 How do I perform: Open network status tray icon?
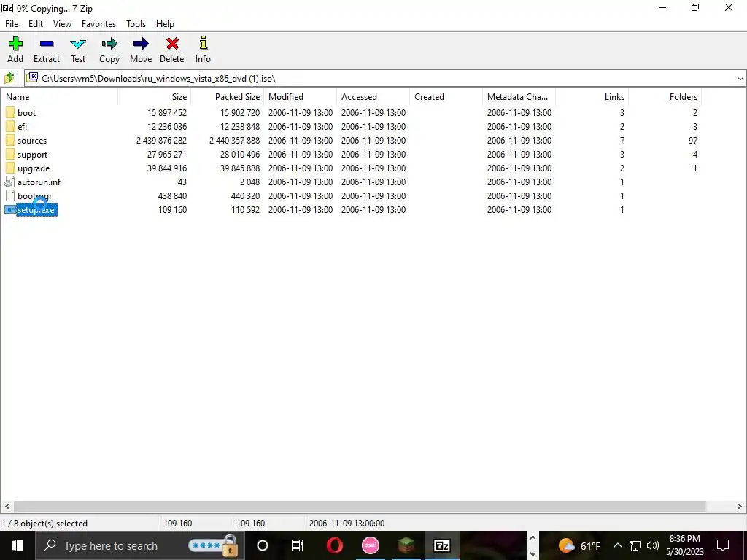635,545
